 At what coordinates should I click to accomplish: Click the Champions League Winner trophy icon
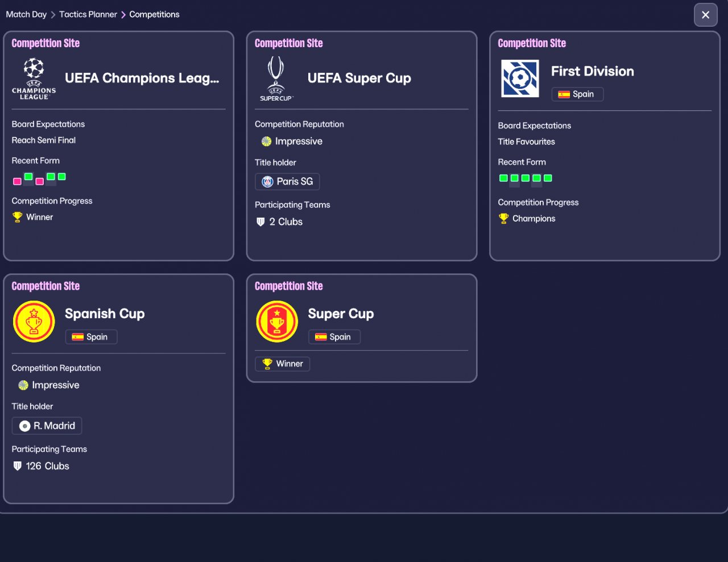(18, 217)
